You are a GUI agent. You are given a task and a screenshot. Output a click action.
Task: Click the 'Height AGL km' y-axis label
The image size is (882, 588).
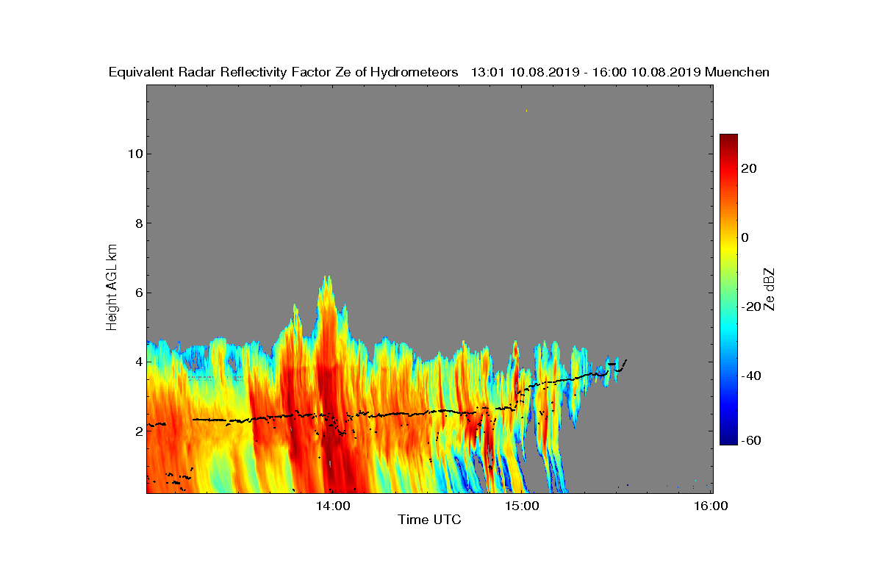(x=112, y=288)
